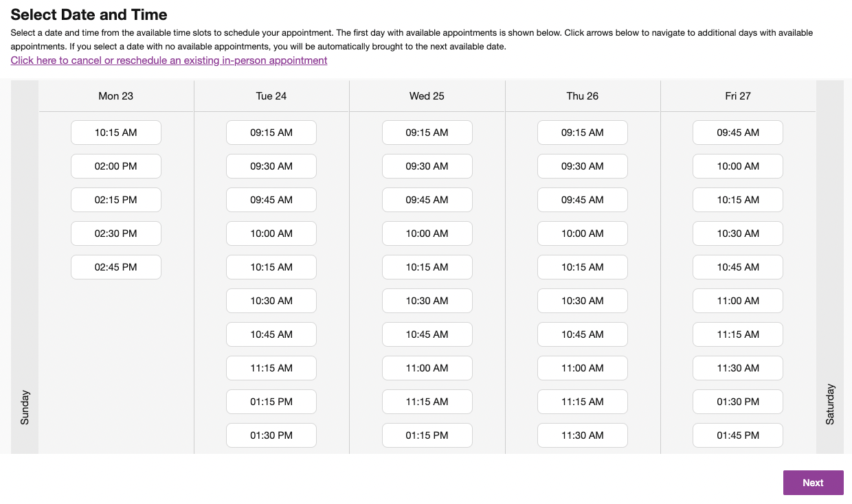Screen dimensions: 852x504
Task: Select 10:00 AM on Thursday
Action: (x=583, y=233)
